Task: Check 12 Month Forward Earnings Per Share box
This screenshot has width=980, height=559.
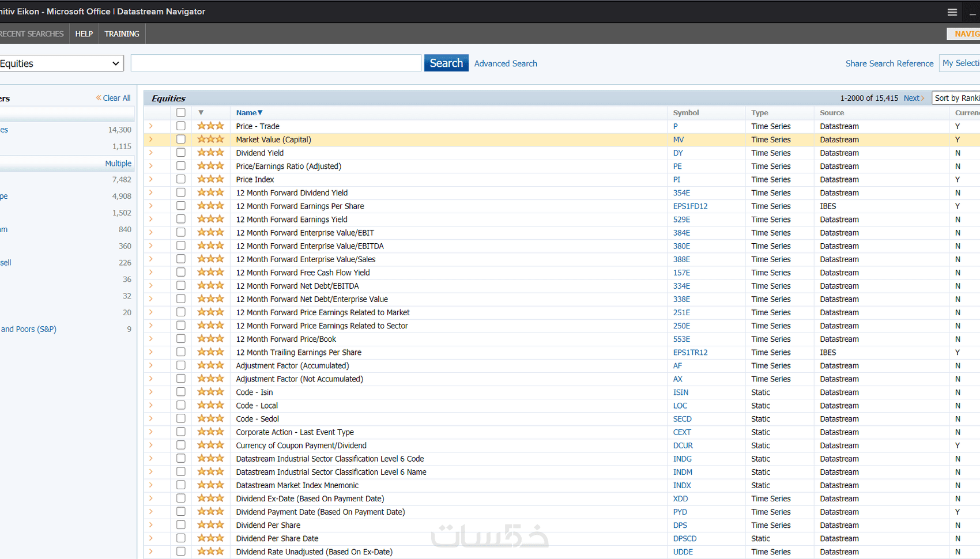Action: [181, 205]
